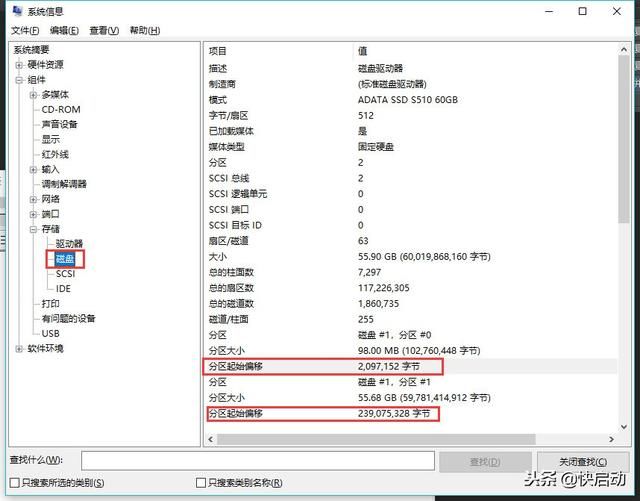Expand the 输入 tree node
640x501 pixels.
coord(33,169)
